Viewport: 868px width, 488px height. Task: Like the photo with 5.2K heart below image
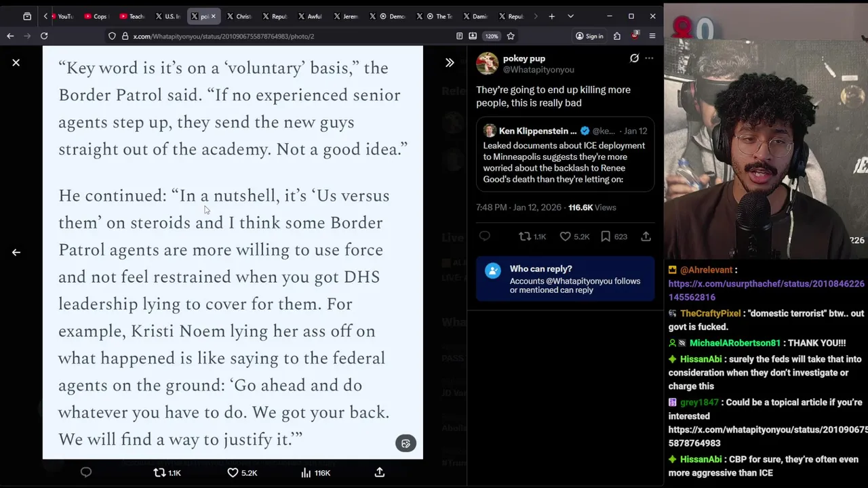click(x=242, y=472)
